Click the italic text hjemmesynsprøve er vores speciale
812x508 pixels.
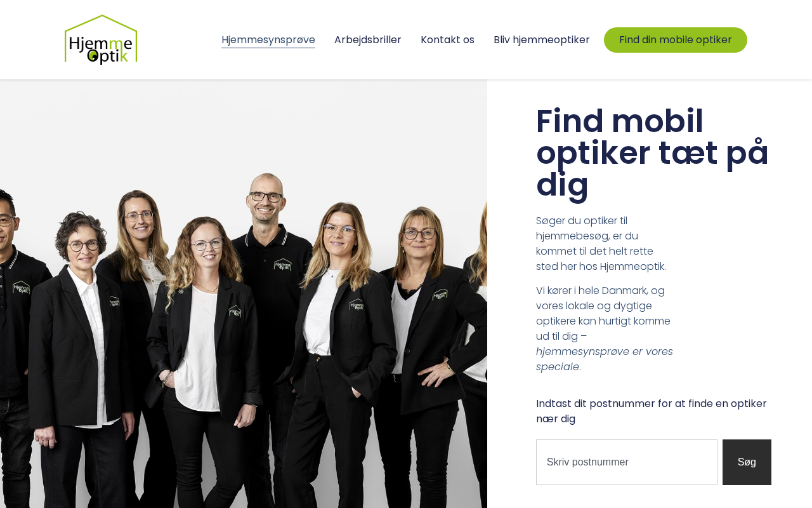[x=605, y=359]
